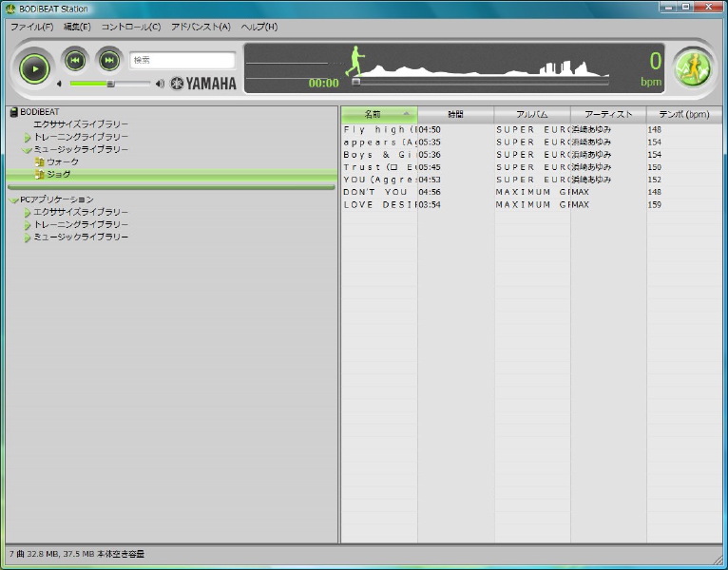Expand エクササイズライブラリー under PCアプリケーション
Viewport: 728px width, 570px height.
[x=28, y=212]
